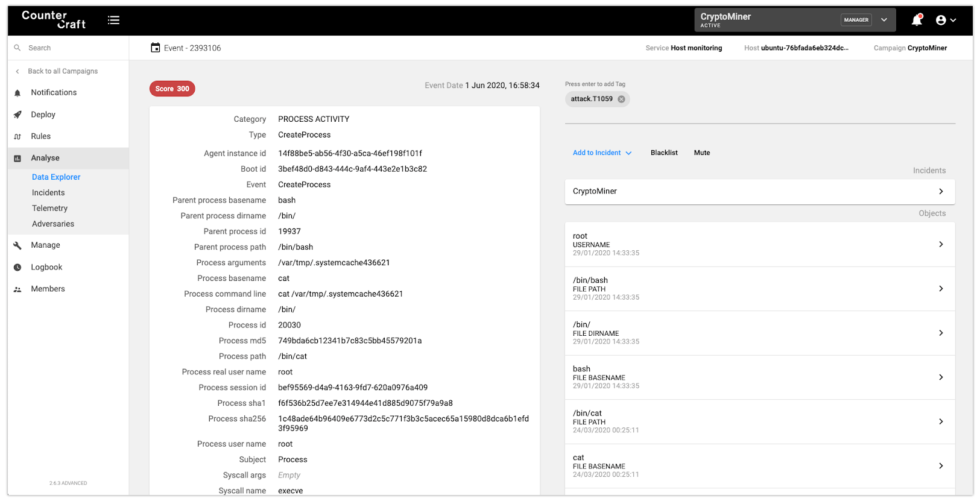Click the Boot id value 3bef48d0-d843-444c-9af4-443e2e1b3c82

coord(352,169)
